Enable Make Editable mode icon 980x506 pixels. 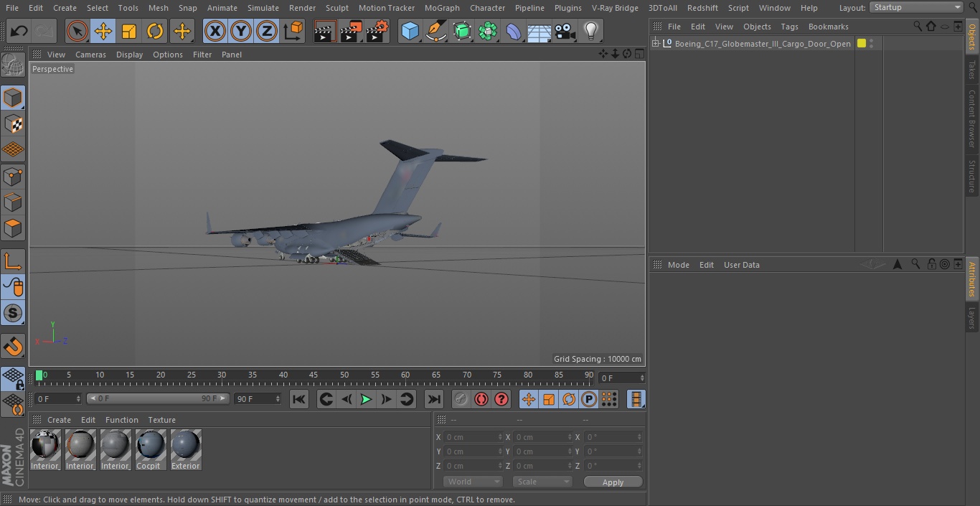click(13, 65)
